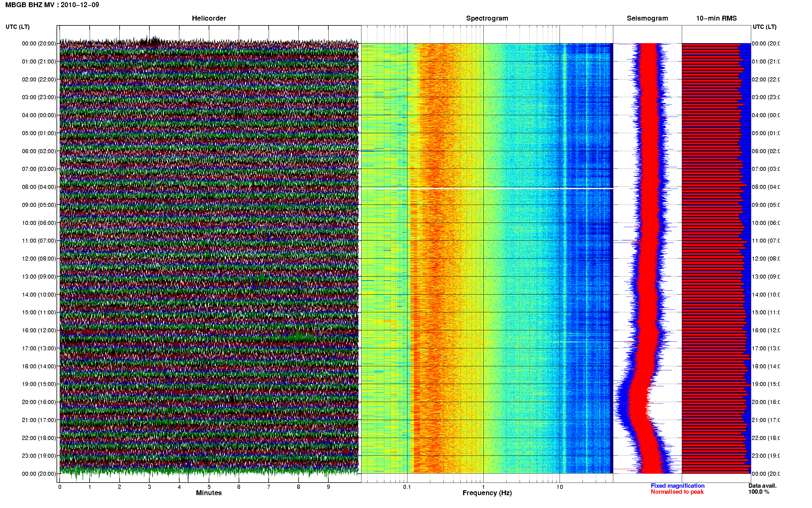
Task: Select the left "19:00 (15:00)" time label
Action: (x=39, y=384)
